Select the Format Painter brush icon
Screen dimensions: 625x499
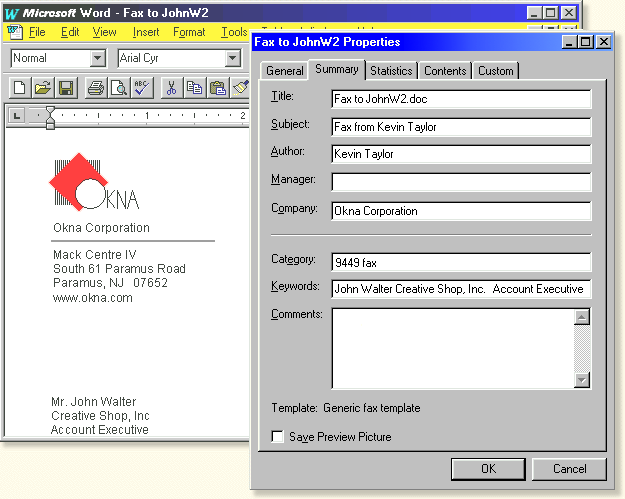pyautogui.click(x=241, y=88)
